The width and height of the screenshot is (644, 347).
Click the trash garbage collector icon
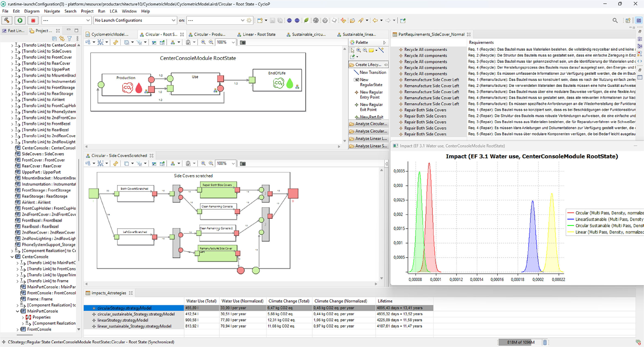544,342
